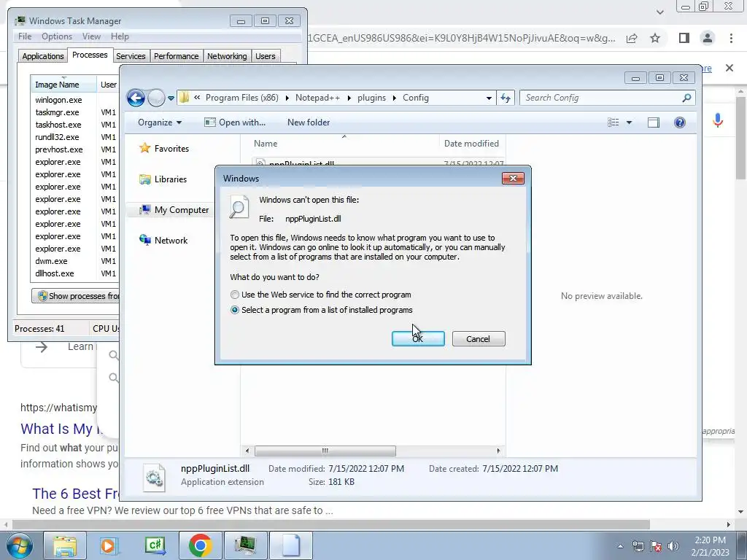Open the Task Manager View menu
The image size is (747, 560).
91,36
